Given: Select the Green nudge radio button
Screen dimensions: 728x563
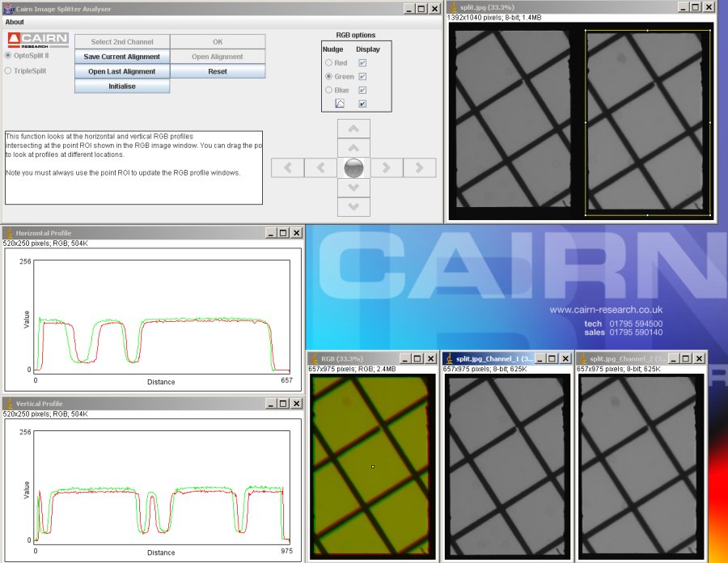Looking at the screenshot, I should point(328,76).
